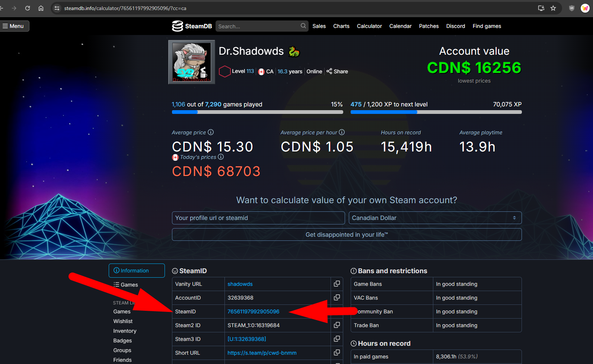
Task: Click the 16.3 years account age
Action: tap(290, 71)
